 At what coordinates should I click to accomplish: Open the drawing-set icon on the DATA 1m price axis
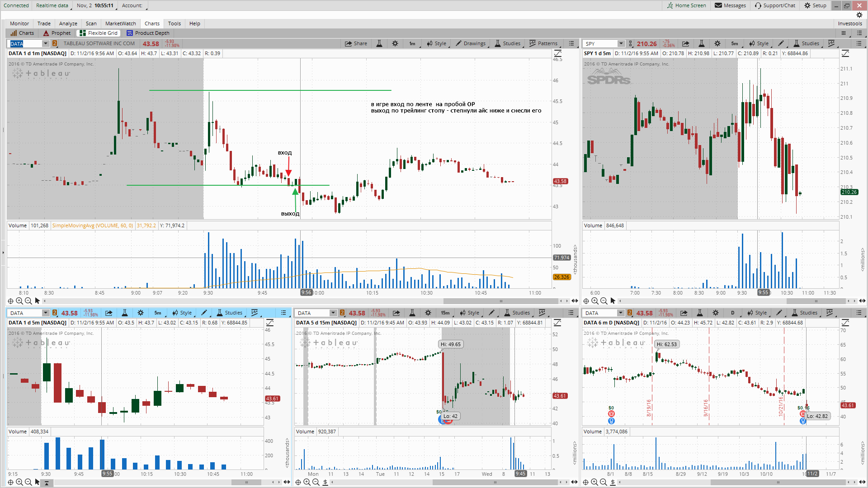pos(557,54)
